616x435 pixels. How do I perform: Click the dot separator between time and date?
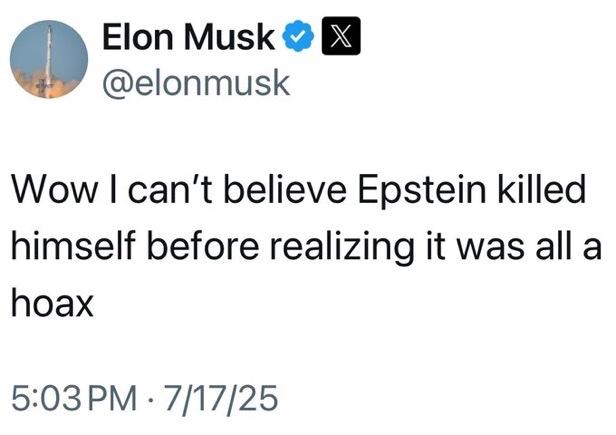tap(151, 399)
